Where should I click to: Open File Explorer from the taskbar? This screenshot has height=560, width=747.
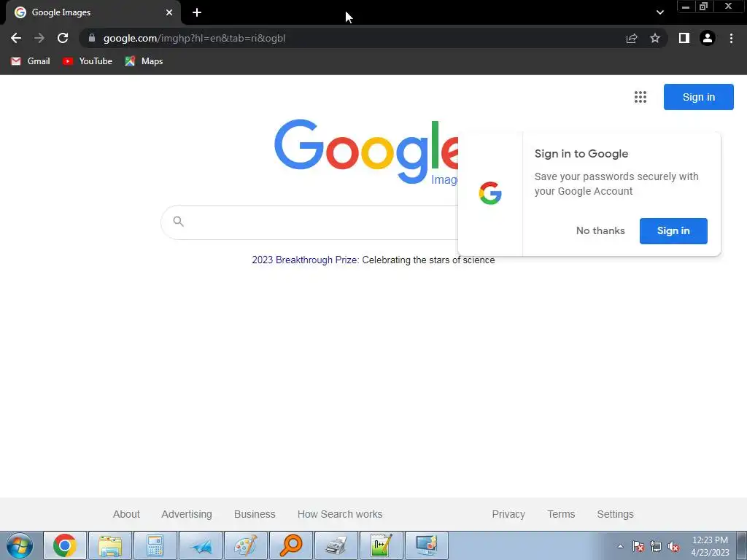pos(110,545)
